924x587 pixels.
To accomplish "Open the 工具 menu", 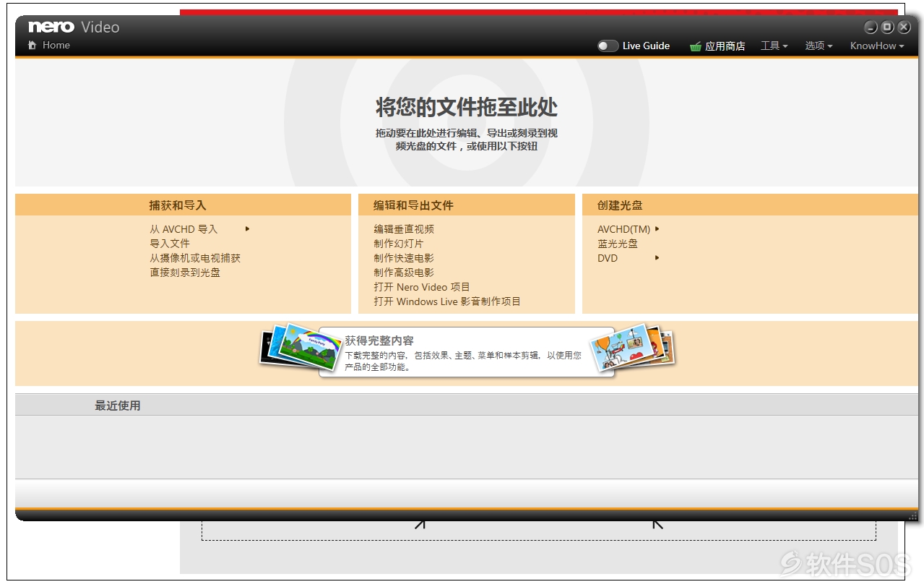I will tap(774, 46).
